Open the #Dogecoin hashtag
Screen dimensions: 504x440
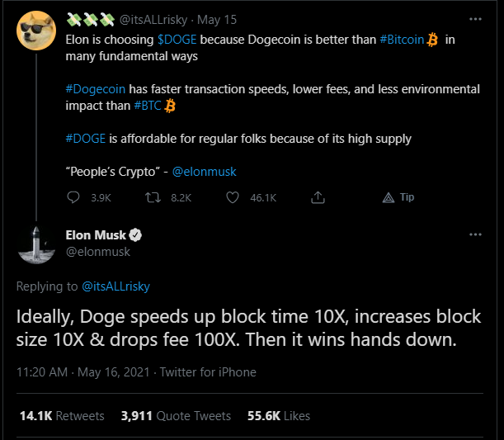96,89
